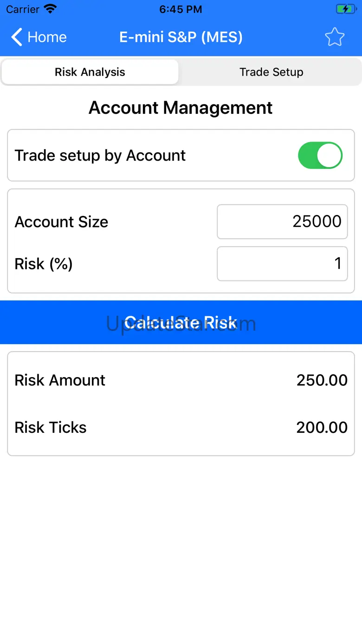The width and height of the screenshot is (362, 644).
Task: Favorite this contract with the star icon
Action: click(334, 37)
